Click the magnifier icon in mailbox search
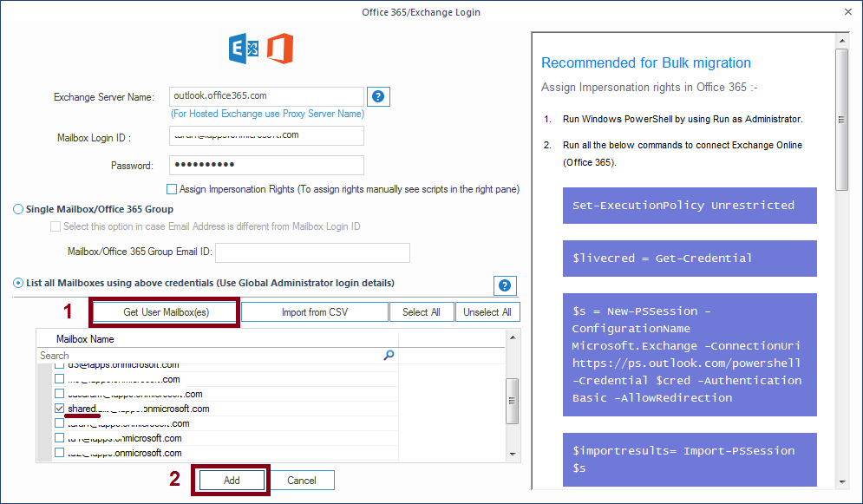This screenshot has width=863, height=504. (x=389, y=356)
